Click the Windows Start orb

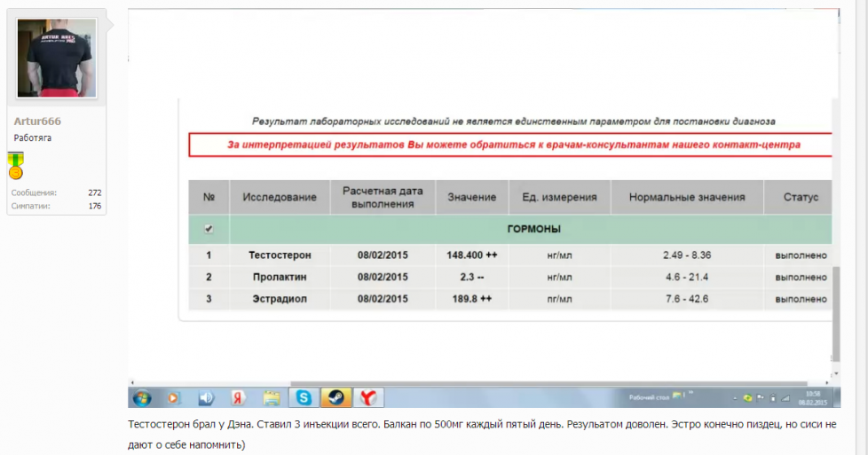[142, 397]
